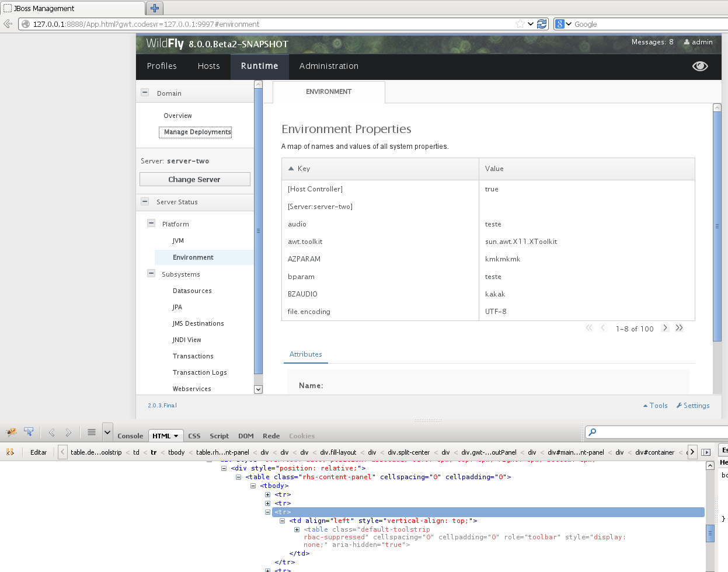Screen dimensions: 728x572
Task: Reload page using browser refresh icon
Action: (x=542, y=24)
